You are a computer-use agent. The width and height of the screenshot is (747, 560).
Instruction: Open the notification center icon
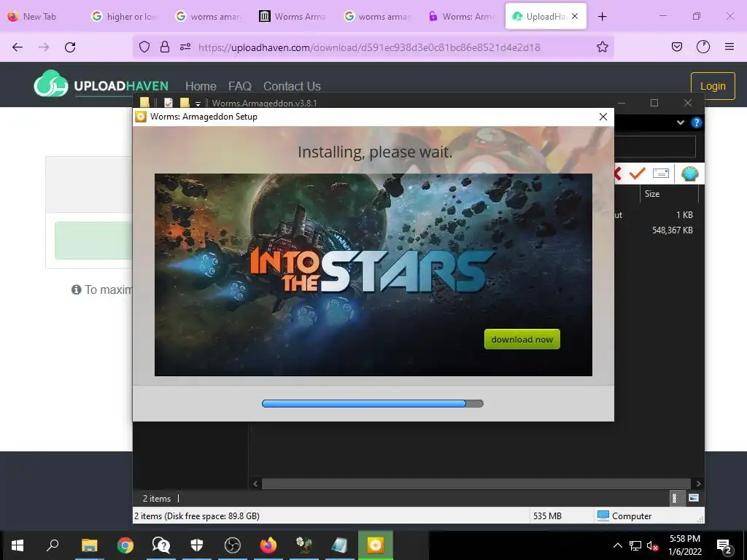(724, 545)
